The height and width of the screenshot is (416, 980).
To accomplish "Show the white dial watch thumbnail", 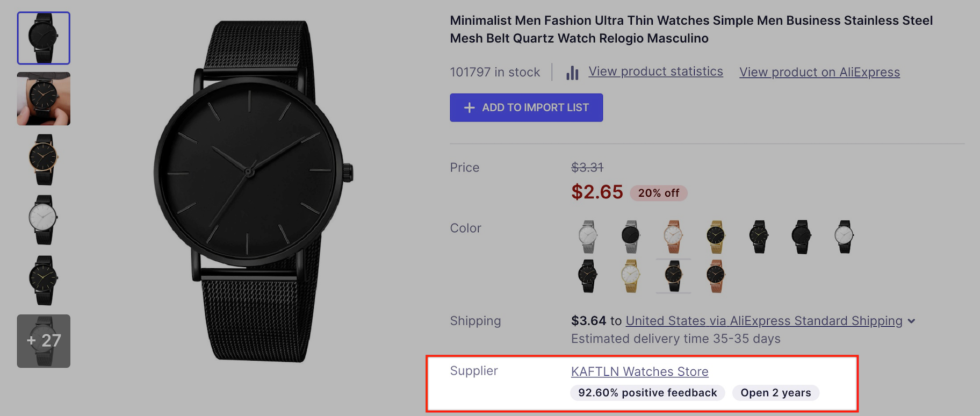I will point(44,220).
